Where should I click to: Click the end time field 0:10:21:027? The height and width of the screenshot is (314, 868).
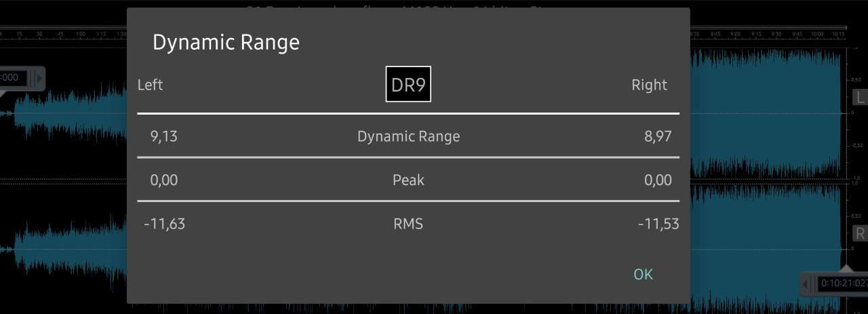[842, 283]
